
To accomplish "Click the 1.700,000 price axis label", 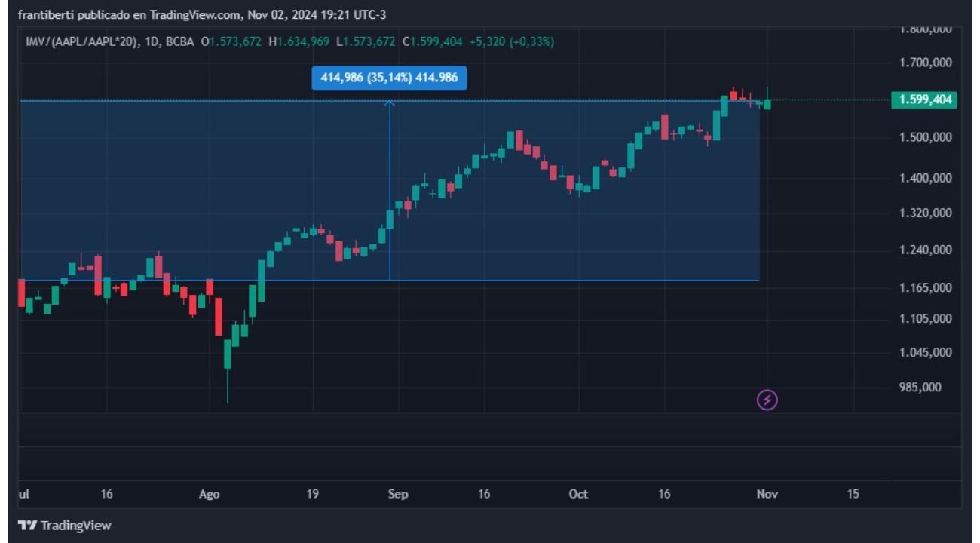I will tap(925, 63).
